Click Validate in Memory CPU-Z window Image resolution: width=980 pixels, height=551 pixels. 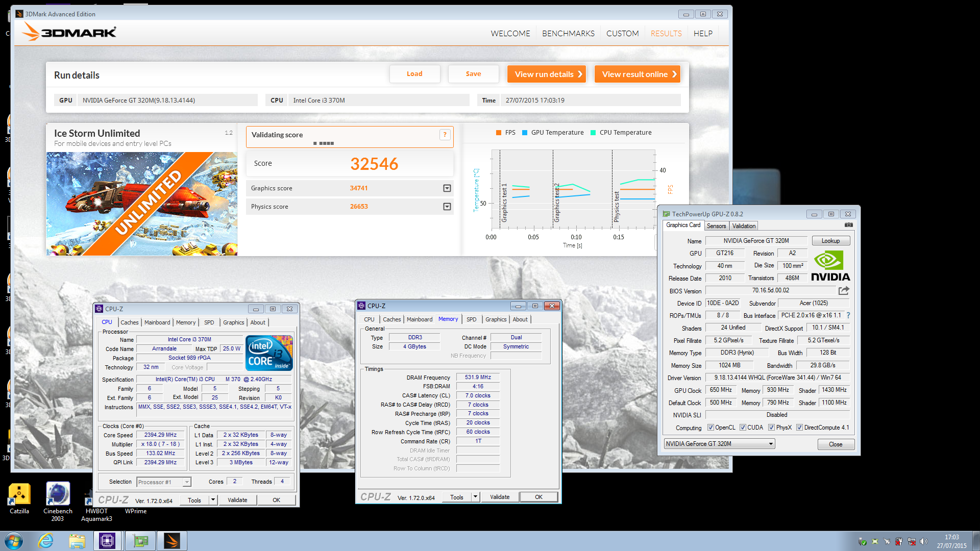coord(500,497)
